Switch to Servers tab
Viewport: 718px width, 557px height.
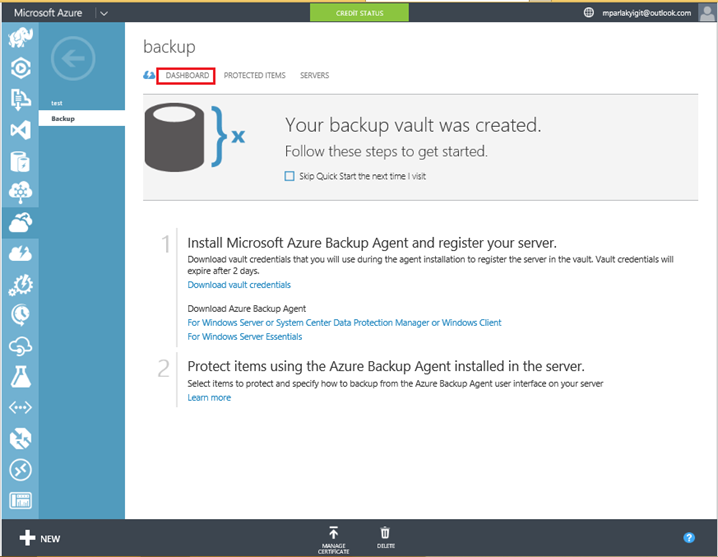click(315, 75)
